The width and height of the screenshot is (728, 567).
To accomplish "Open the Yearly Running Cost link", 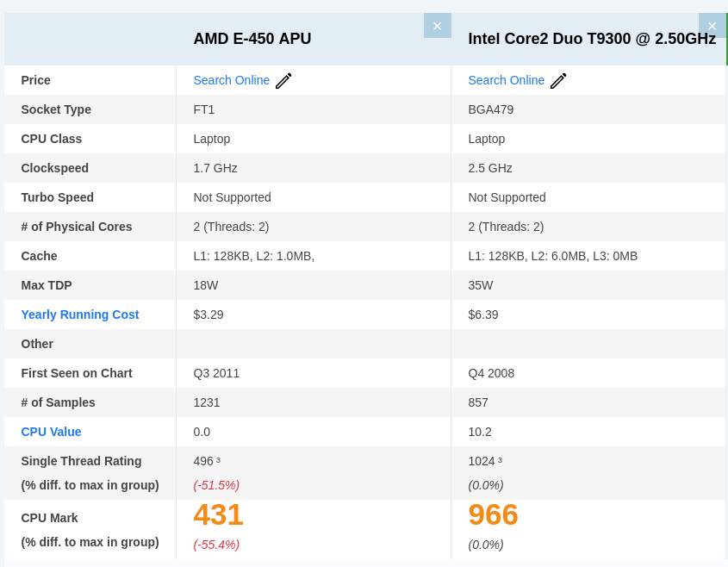I will click(80, 315).
